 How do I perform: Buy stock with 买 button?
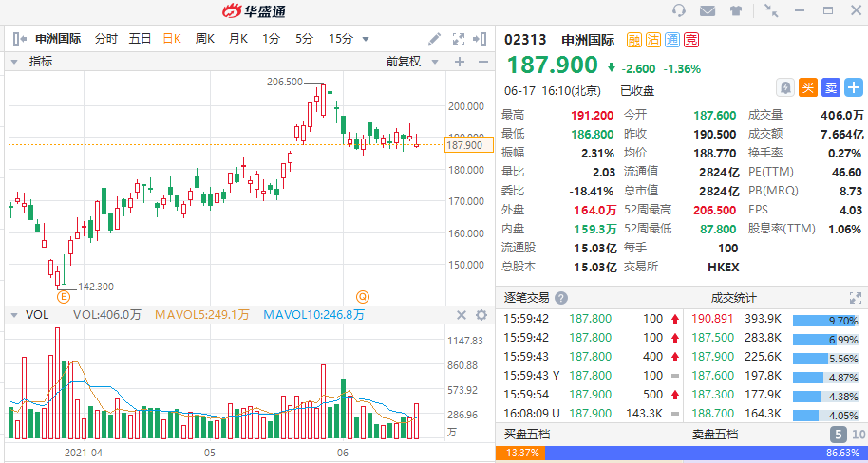pyautogui.click(x=809, y=87)
